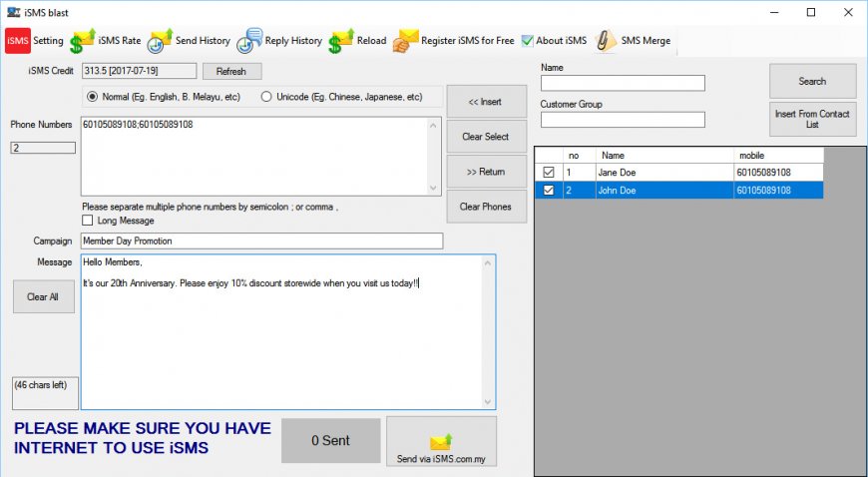This screenshot has height=477, width=868.
Task: Click the 'Name' column header in contact grid
Action: click(664, 155)
